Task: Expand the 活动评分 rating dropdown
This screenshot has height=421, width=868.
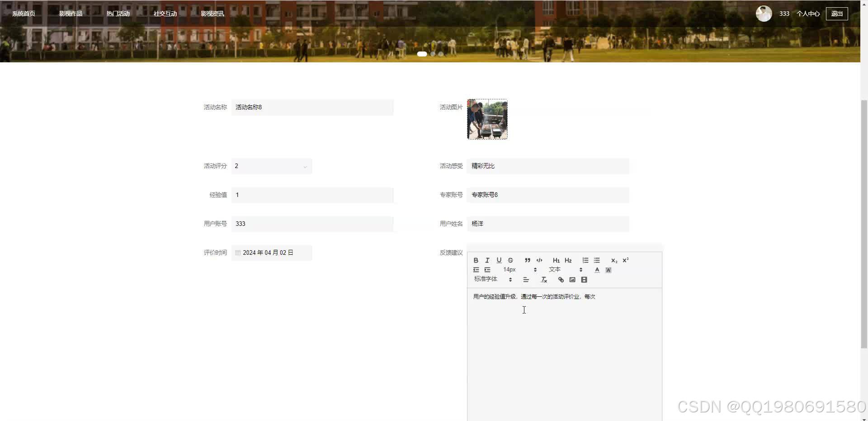Action: tap(272, 166)
